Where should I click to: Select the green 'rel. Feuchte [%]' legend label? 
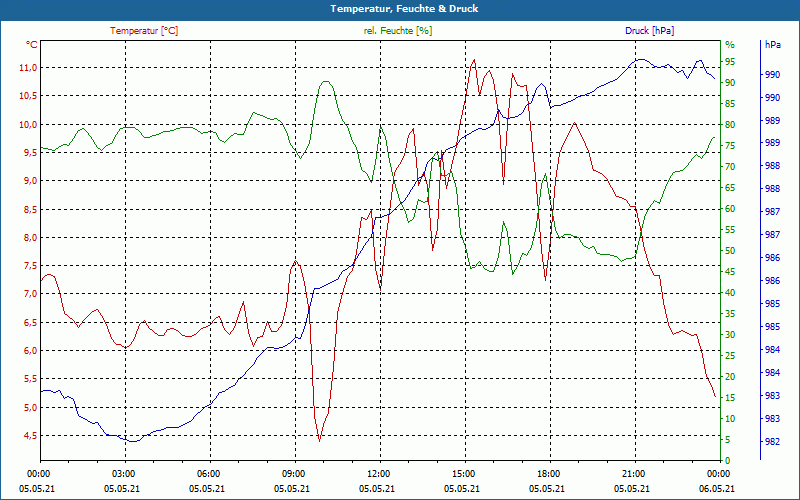(397, 31)
